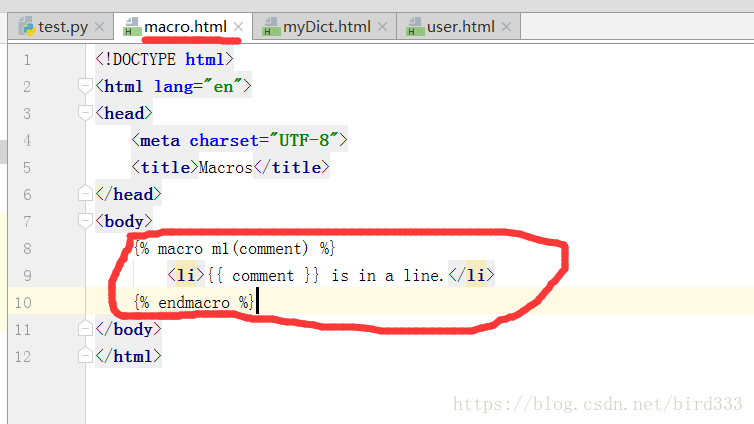Click the '{{ comment }}' expression on line 9
The width and height of the screenshot is (754, 424).
264,275
